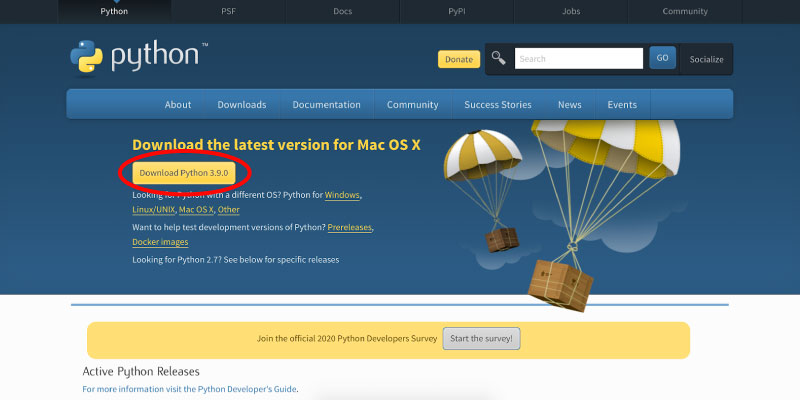
Task: Click Download Python 3.9.0 button
Action: click(x=184, y=173)
